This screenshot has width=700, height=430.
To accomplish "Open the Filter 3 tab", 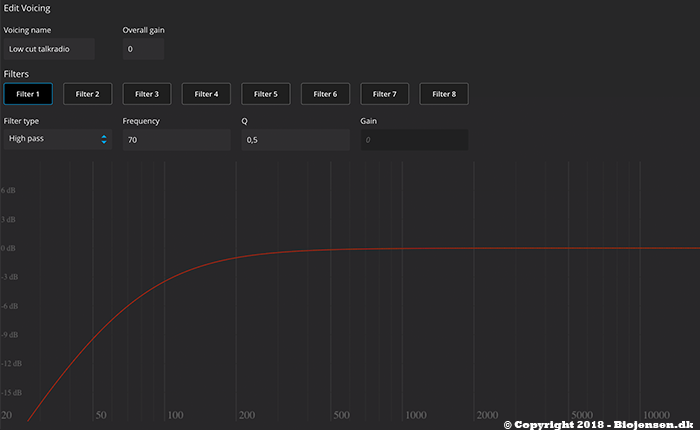I will [147, 94].
